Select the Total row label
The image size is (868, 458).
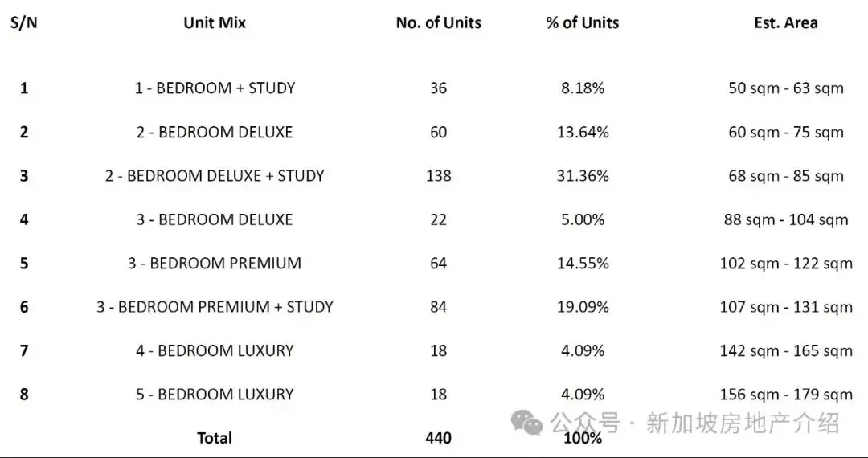pyautogui.click(x=215, y=438)
